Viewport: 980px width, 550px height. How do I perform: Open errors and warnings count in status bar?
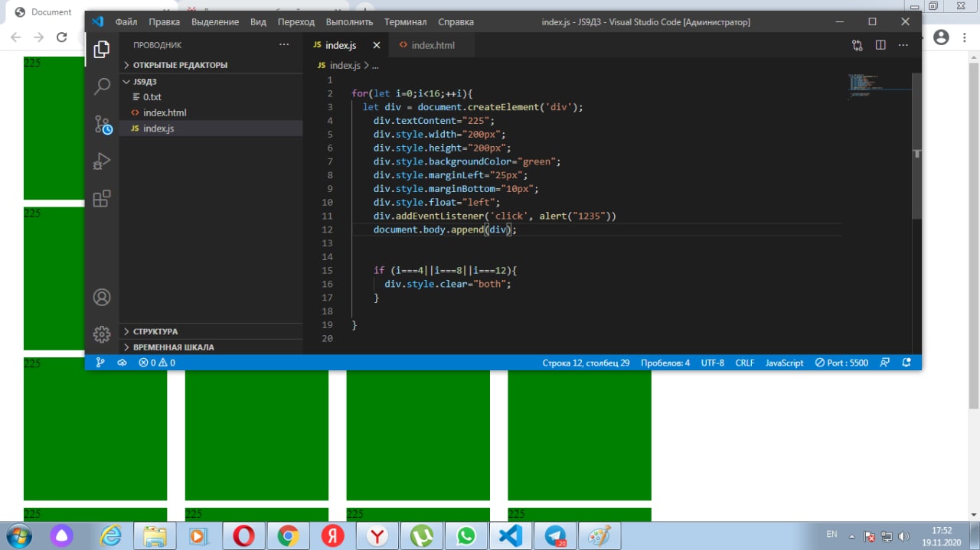pyautogui.click(x=156, y=363)
